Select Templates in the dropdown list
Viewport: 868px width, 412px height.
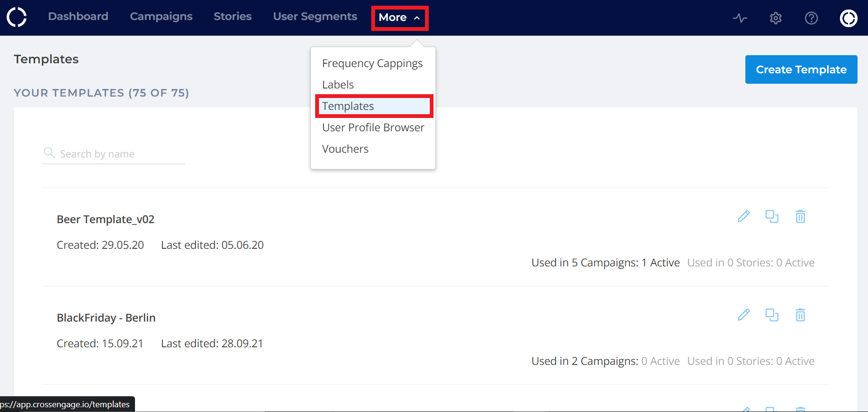point(348,106)
